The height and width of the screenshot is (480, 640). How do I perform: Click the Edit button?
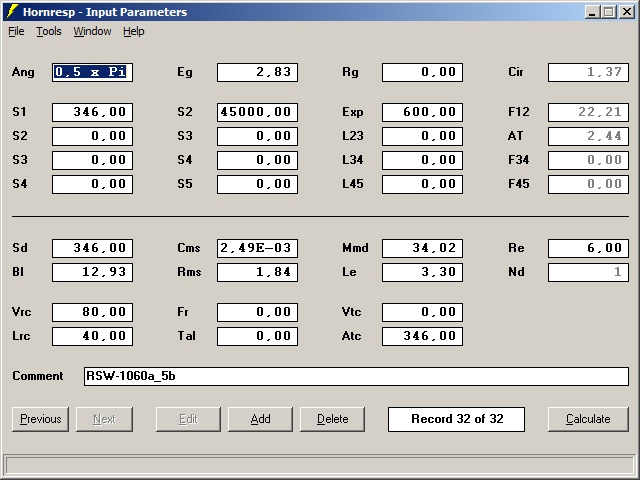(188, 419)
